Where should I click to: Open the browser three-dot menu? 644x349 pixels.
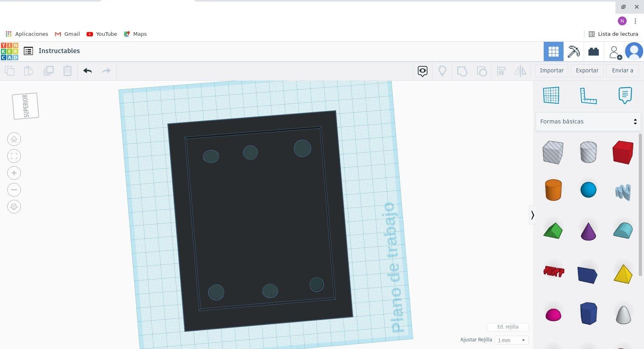tap(636, 21)
